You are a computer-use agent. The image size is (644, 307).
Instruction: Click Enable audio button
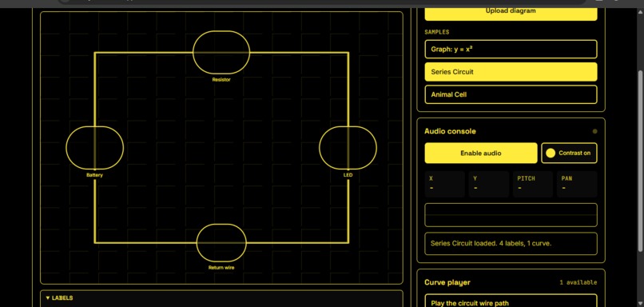(x=480, y=153)
